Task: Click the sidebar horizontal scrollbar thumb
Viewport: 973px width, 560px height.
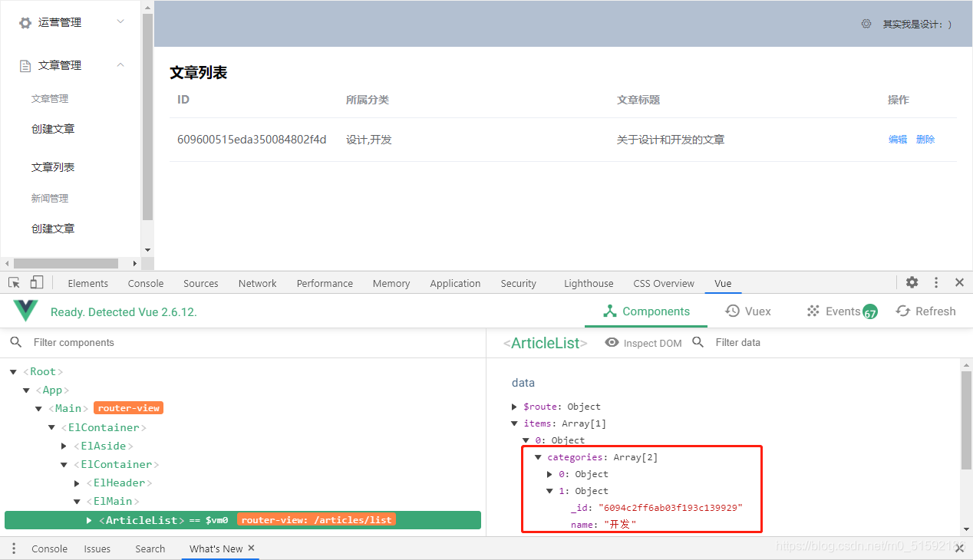Action: point(67,263)
